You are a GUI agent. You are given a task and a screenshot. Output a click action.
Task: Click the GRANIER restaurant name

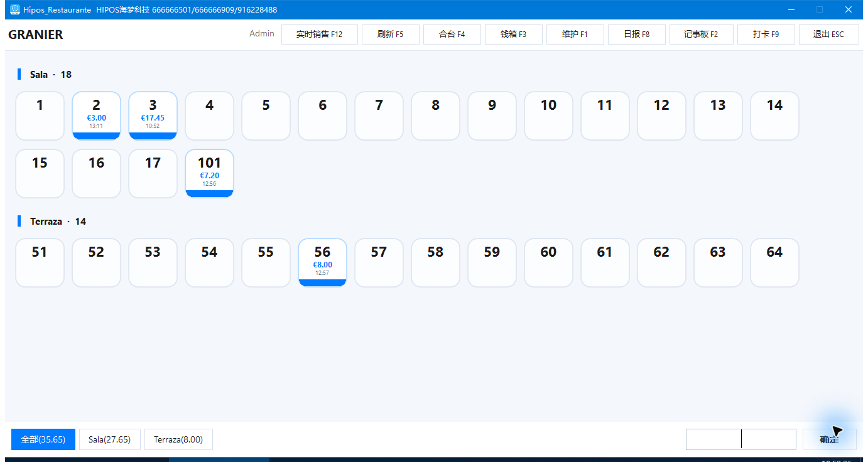click(x=36, y=35)
